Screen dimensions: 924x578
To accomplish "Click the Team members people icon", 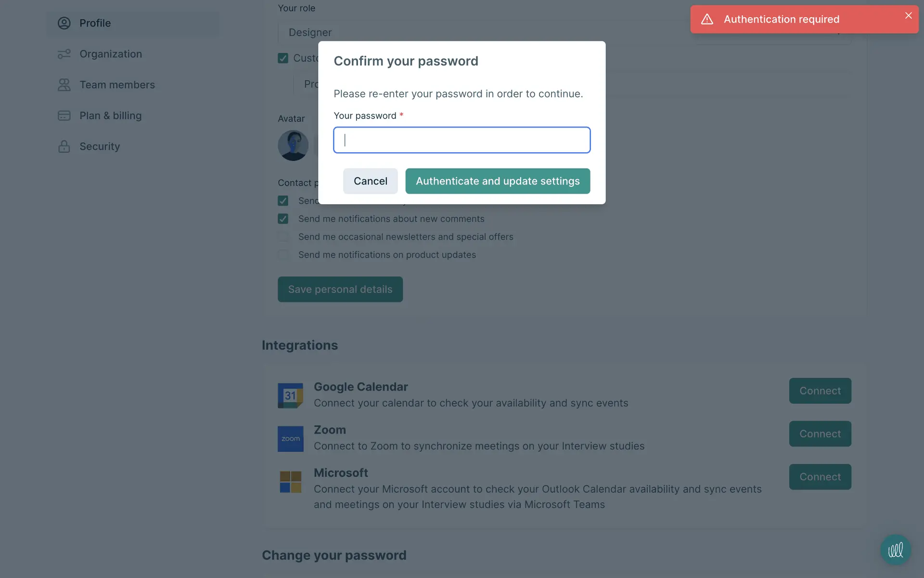I will (x=64, y=85).
